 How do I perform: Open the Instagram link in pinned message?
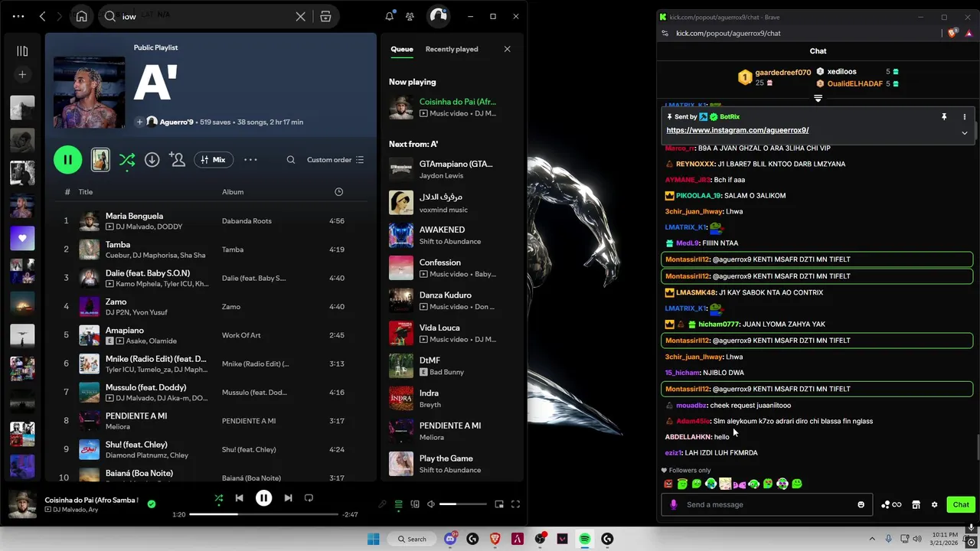(737, 130)
